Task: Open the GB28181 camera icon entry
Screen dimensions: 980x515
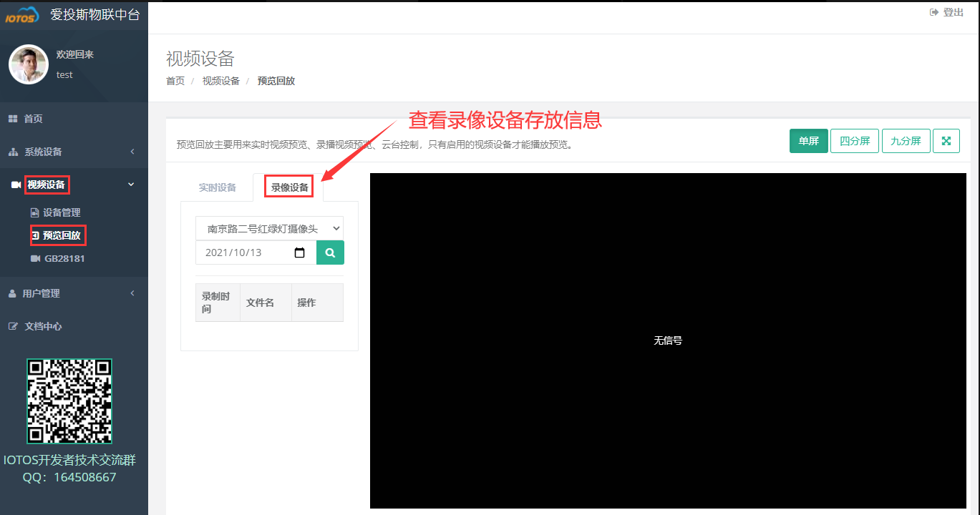Action: (x=37, y=258)
